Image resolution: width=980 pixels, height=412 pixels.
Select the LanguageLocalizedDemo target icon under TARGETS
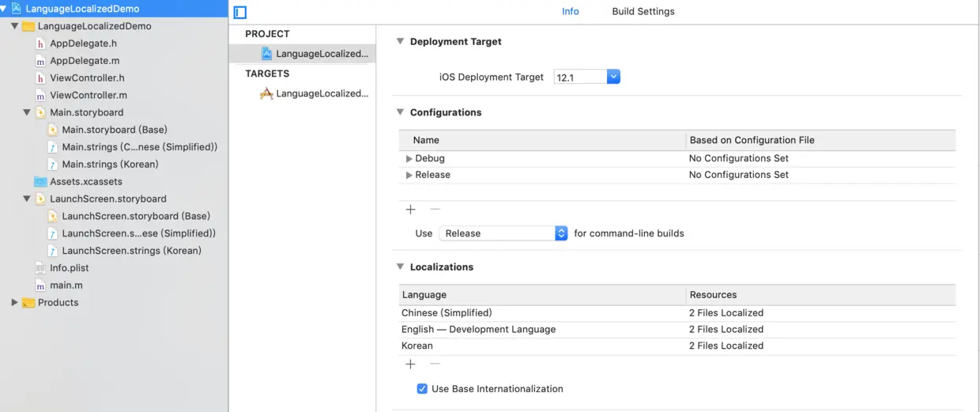[x=267, y=94]
